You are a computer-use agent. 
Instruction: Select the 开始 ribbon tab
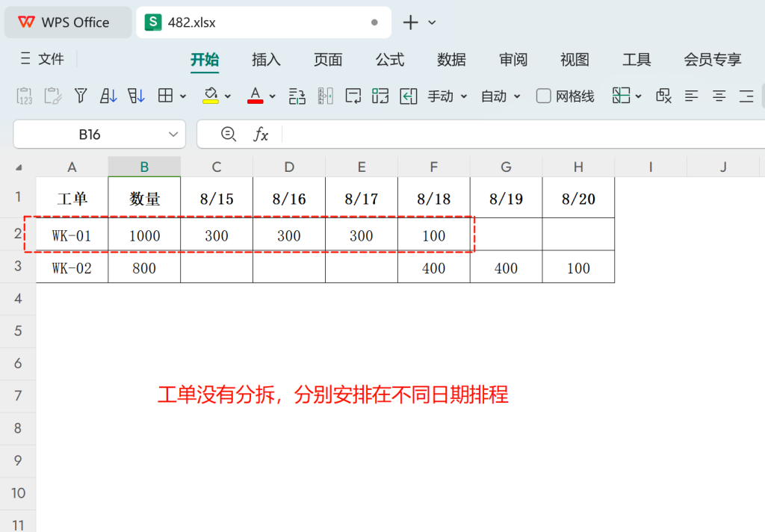coord(205,60)
